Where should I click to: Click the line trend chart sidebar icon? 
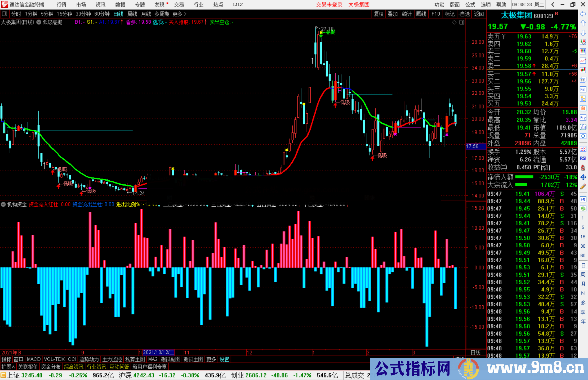(x=583, y=60)
